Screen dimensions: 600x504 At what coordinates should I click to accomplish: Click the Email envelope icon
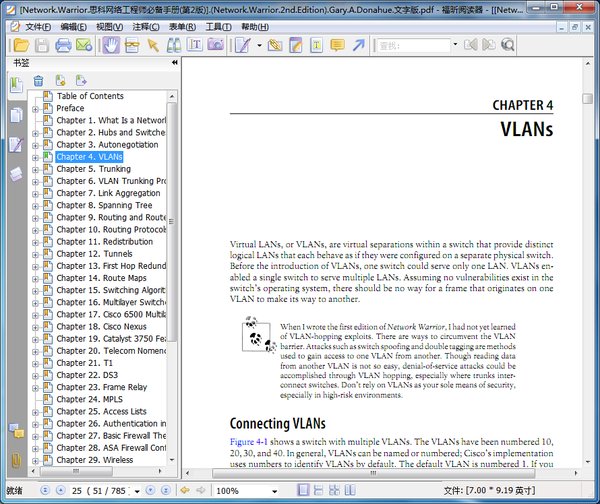click(x=84, y=45)
